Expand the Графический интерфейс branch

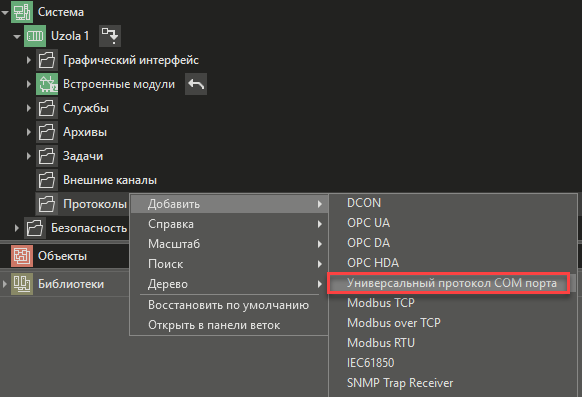pos(29,60)
